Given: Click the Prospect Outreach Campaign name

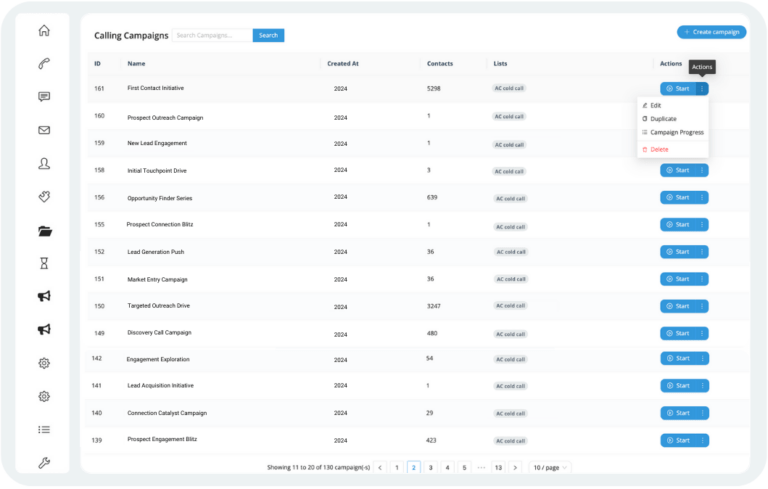Looking at the screenshot, I should point(165,118).
